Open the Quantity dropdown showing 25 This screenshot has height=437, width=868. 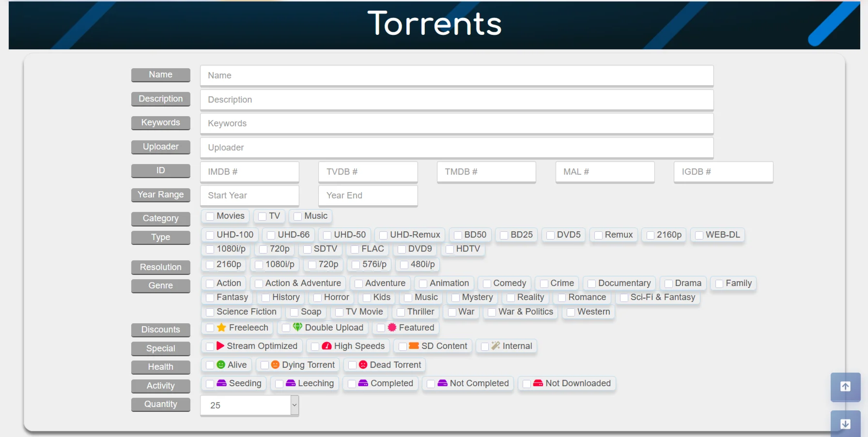(x=249, y=406)
